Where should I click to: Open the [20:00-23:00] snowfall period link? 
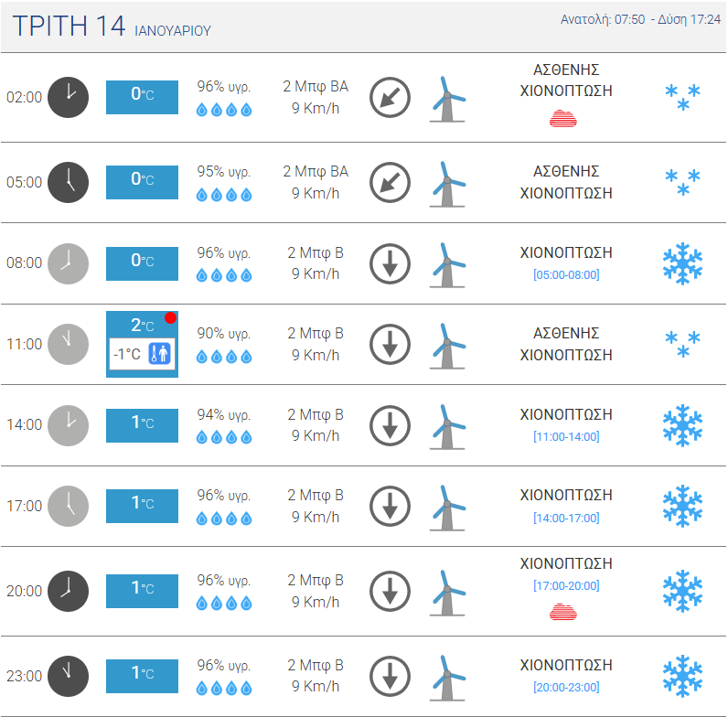(566, 688)
